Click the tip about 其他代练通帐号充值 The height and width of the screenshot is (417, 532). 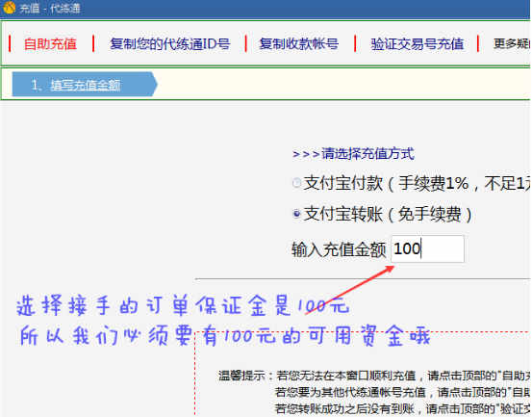tap(403, 392)
